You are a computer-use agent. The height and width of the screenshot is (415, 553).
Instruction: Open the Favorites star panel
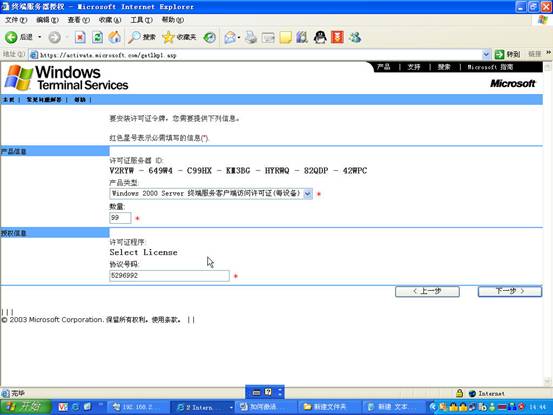click(x=179, y=37)
